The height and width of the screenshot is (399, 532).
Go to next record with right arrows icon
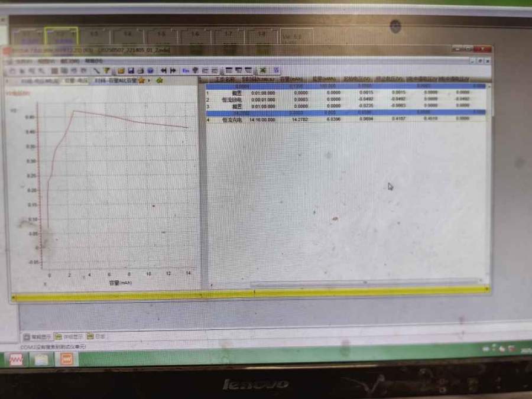point(173,70)
